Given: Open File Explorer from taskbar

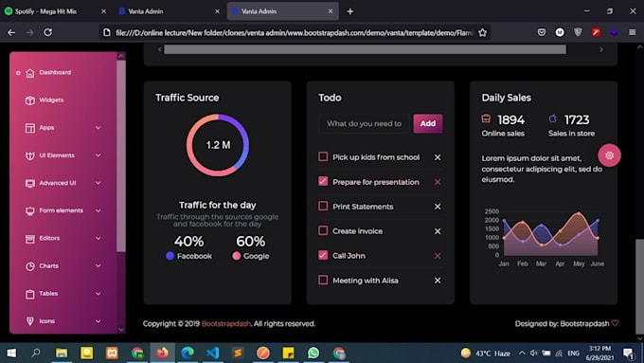Looking at the screenshot, I should point(62,353).
